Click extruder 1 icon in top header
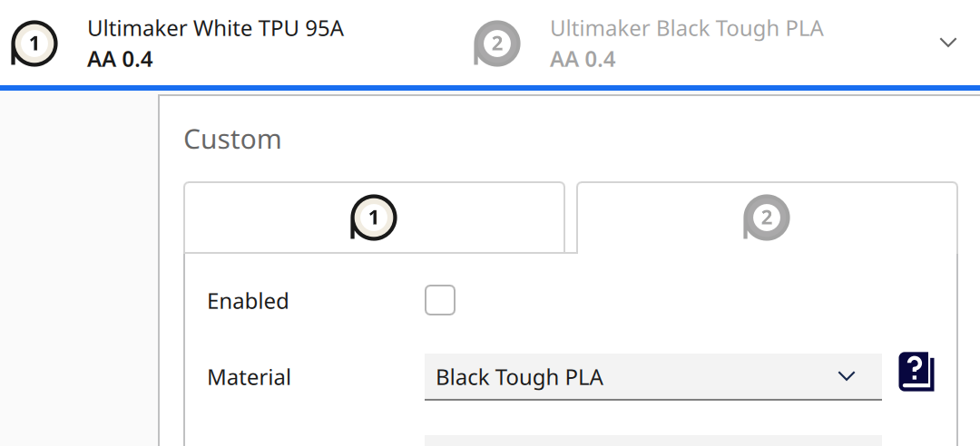 (x=34, y=43)
